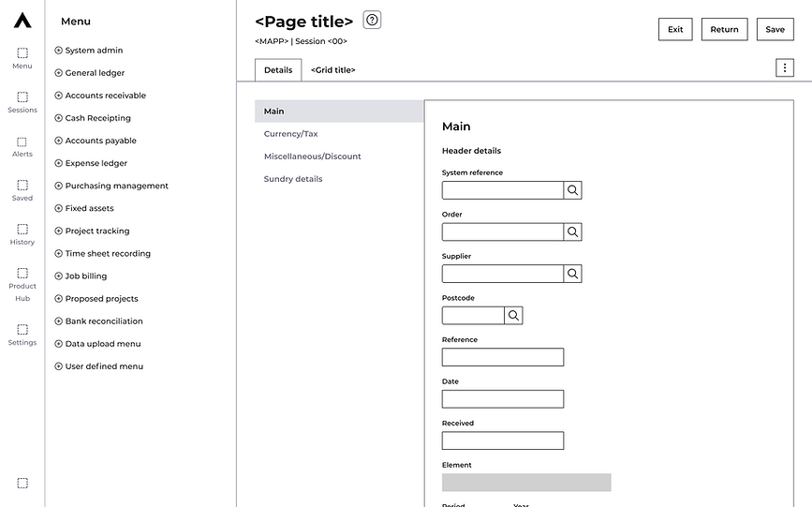This screenshot has height=507, width=812.
Task: Select the Main section
Action: [339, 111]
